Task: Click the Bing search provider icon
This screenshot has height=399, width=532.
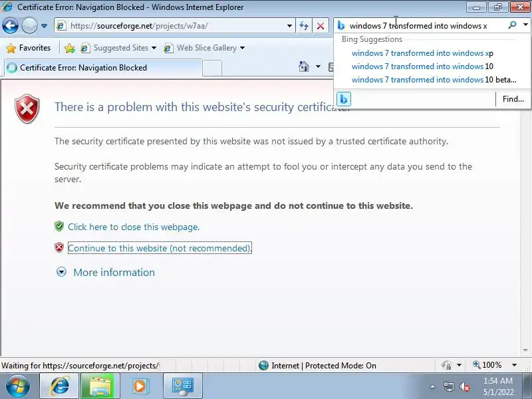Action: [341, 25]
